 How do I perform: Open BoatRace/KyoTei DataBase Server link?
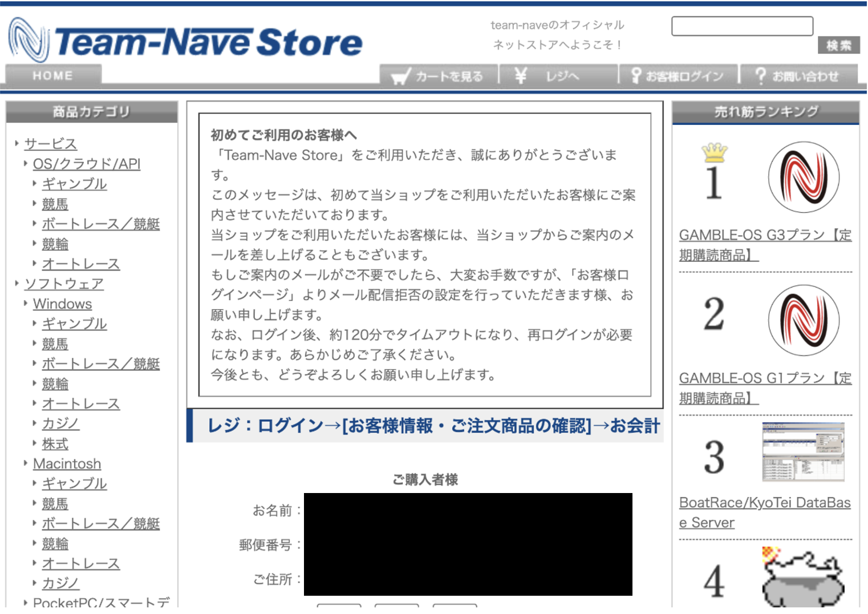(x=765, y=512)
